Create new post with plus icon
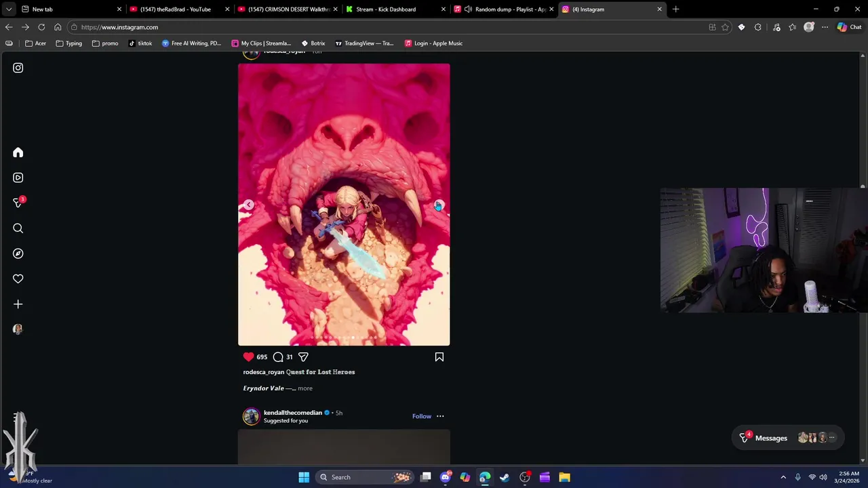The height and width of the screenshot is (488, 868). [18, 304]
